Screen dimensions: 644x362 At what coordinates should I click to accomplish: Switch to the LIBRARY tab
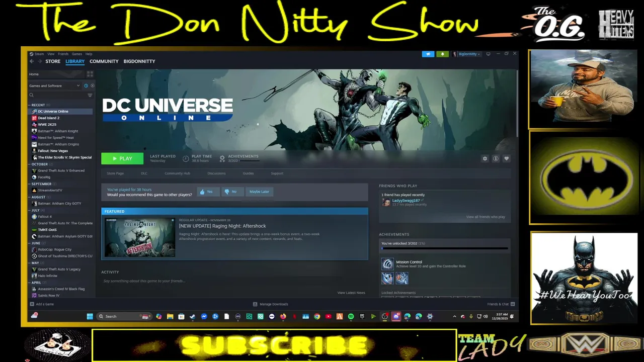click(75, 61)
